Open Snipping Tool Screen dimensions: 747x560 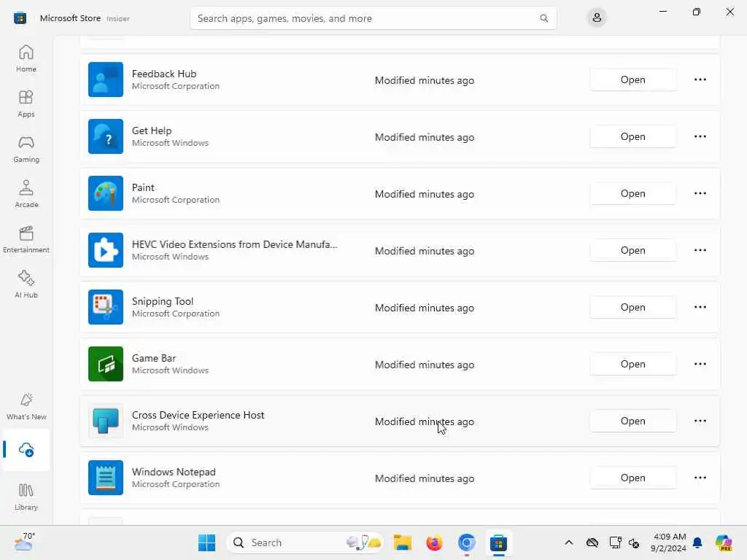click(x=632, y=307)
